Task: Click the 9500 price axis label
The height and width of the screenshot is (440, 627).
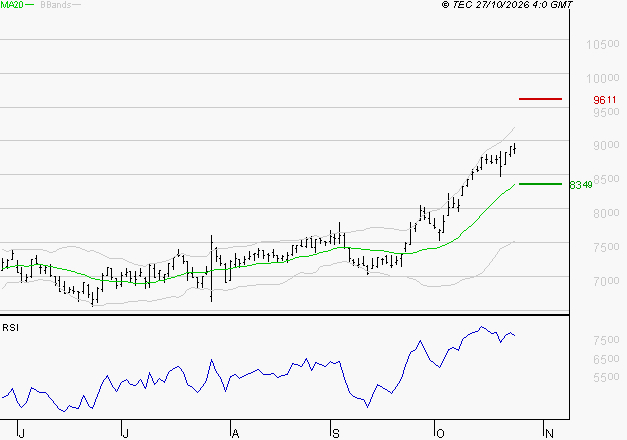Action: pos(606,112)
